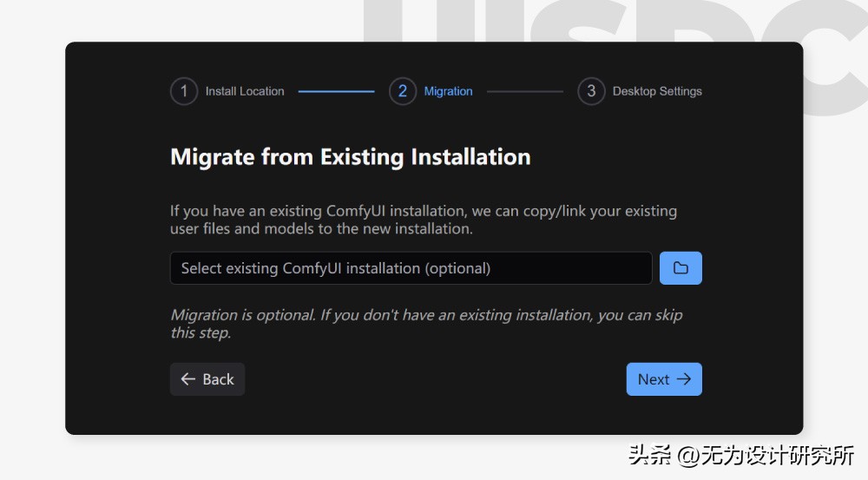Click the 'Migrate from Existing Installation' heading
868x480 pixels.
pyautogui.click(x=351, y=157)
